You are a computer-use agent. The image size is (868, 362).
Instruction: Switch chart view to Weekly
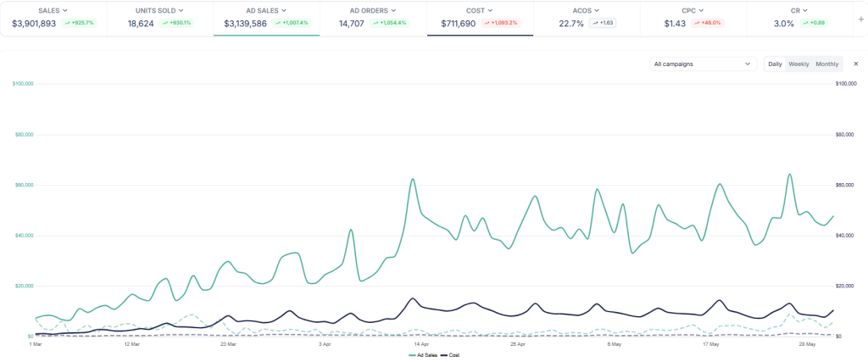(798, 64)
